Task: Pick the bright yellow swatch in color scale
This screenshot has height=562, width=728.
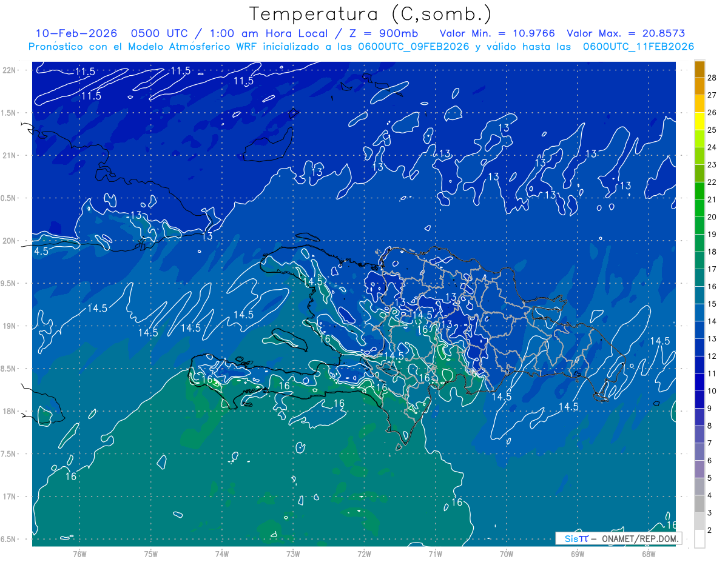Action: [x=699, y=121]
